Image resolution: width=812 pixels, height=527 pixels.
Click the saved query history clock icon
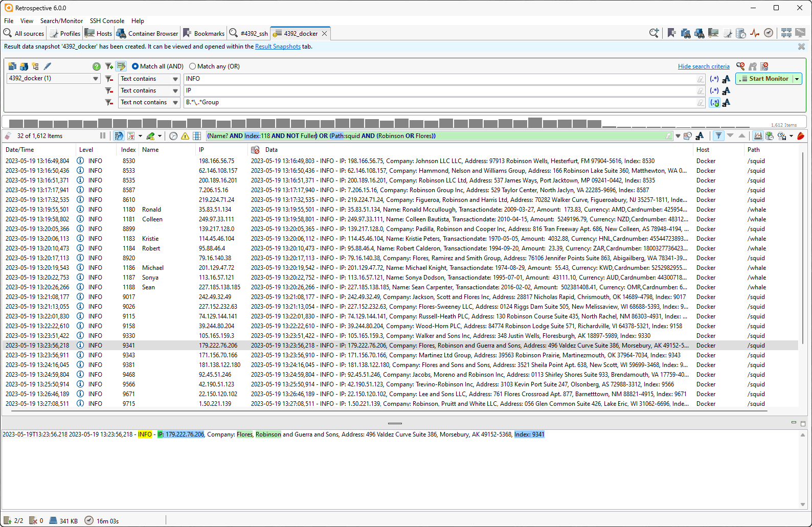click(688, 136)
